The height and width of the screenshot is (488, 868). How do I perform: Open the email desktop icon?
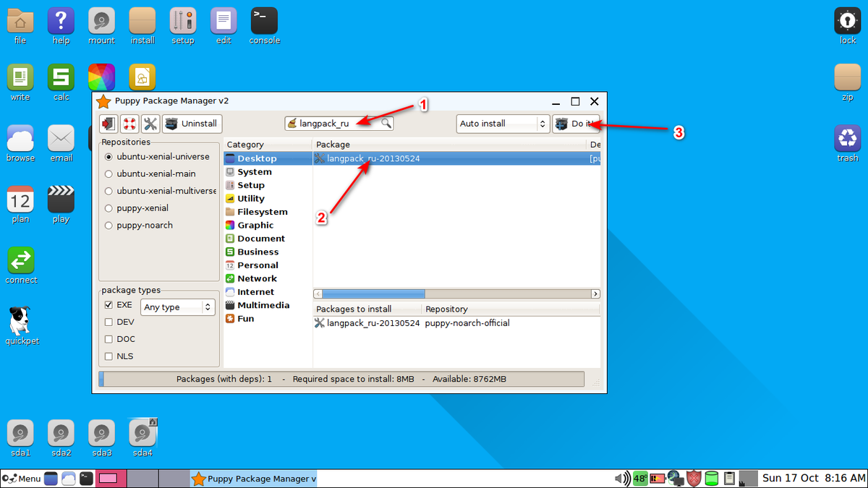click(x=61, y=144)
